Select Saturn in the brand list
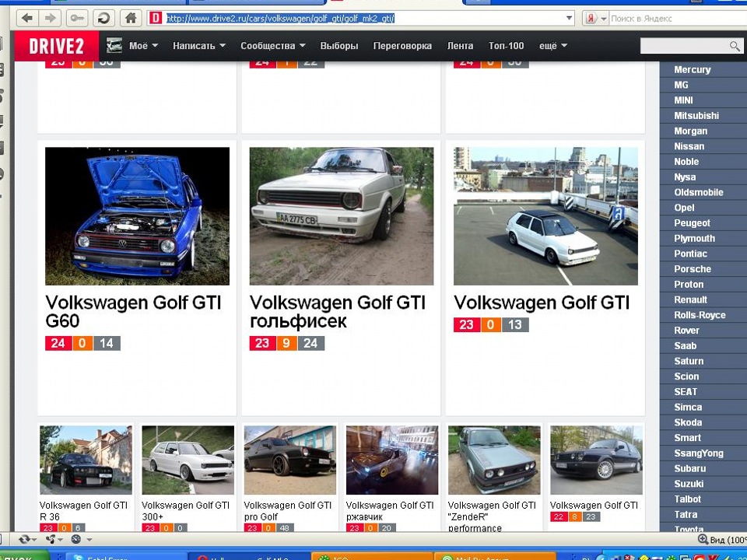 [689, 362]
